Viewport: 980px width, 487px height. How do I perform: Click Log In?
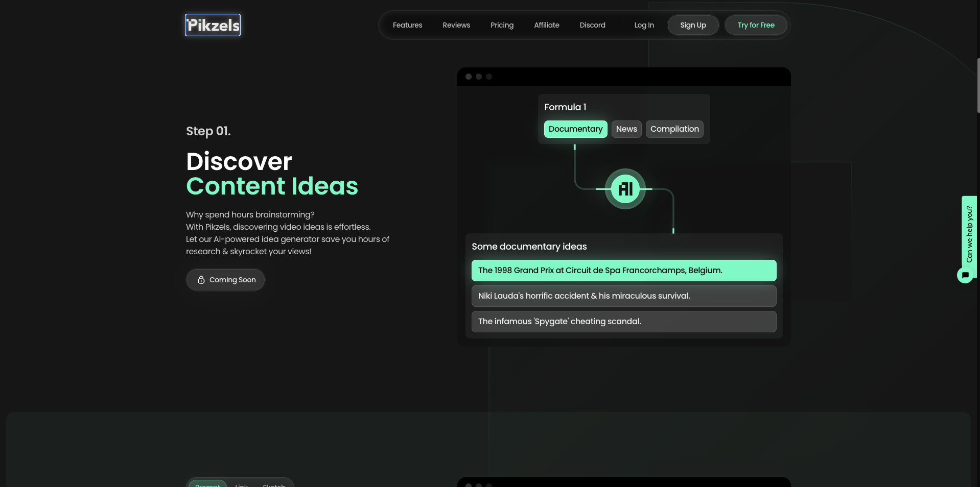coord(644,25)
